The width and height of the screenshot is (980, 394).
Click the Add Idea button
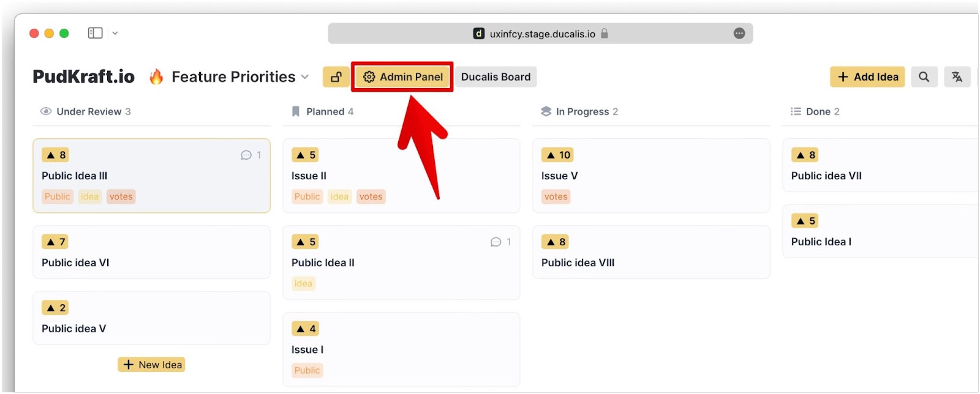867,77
